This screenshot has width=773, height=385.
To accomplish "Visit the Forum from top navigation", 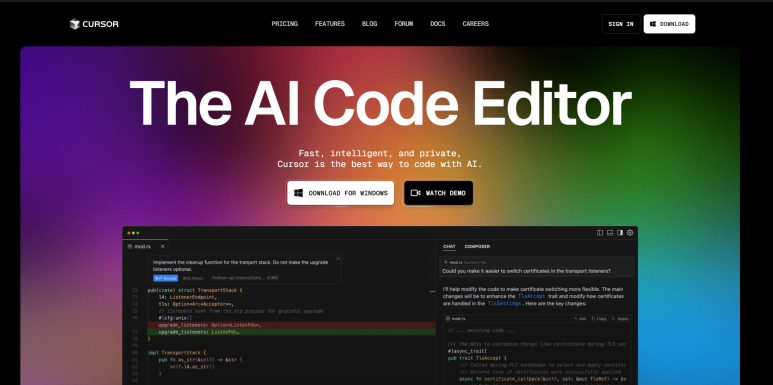I will (404, 24).
